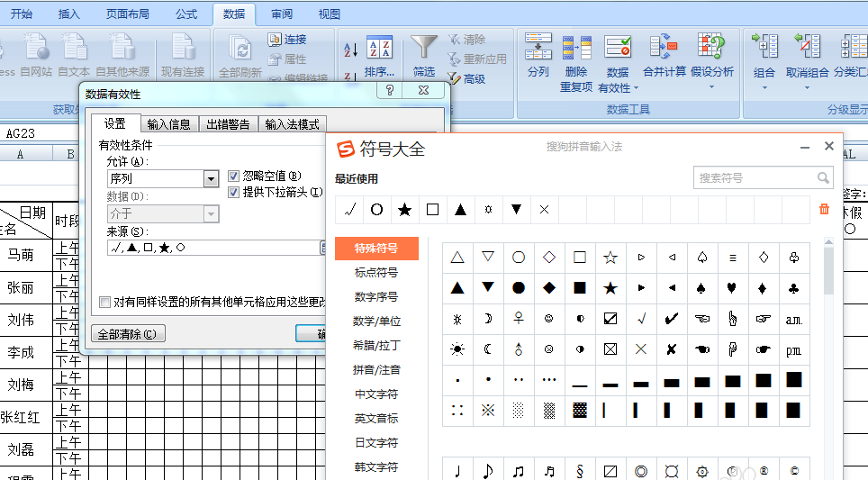Insert the solid diamond ◆ symbol
This screenshot has width=868, height=480.
click(x=549, y=288)
